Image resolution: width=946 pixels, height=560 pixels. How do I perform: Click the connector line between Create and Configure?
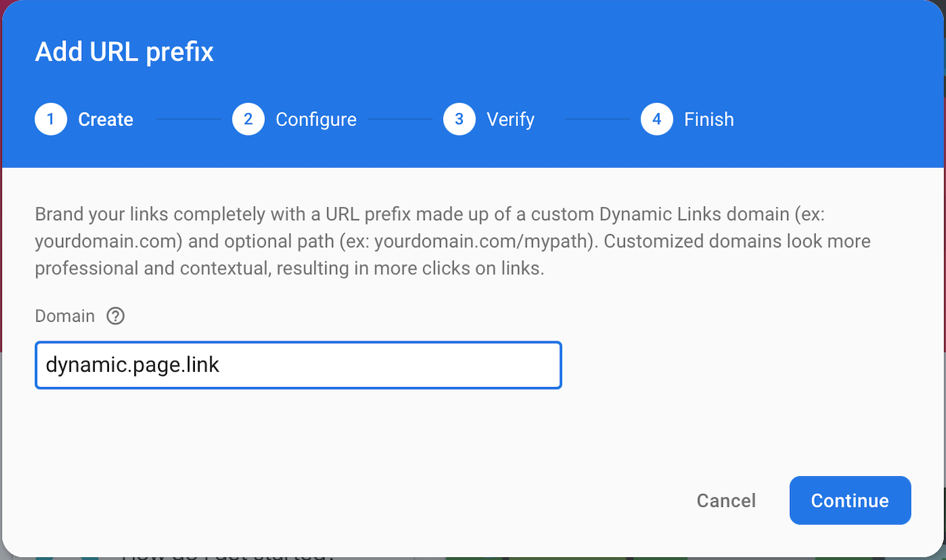189,119
